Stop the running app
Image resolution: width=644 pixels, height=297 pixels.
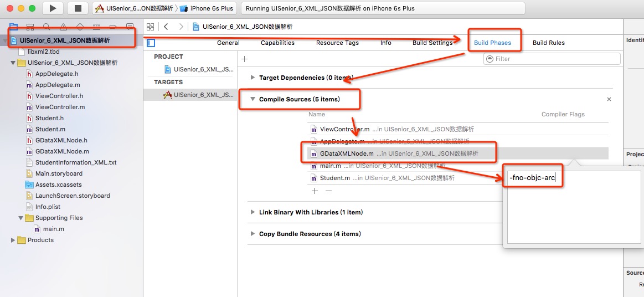point(78,8)
